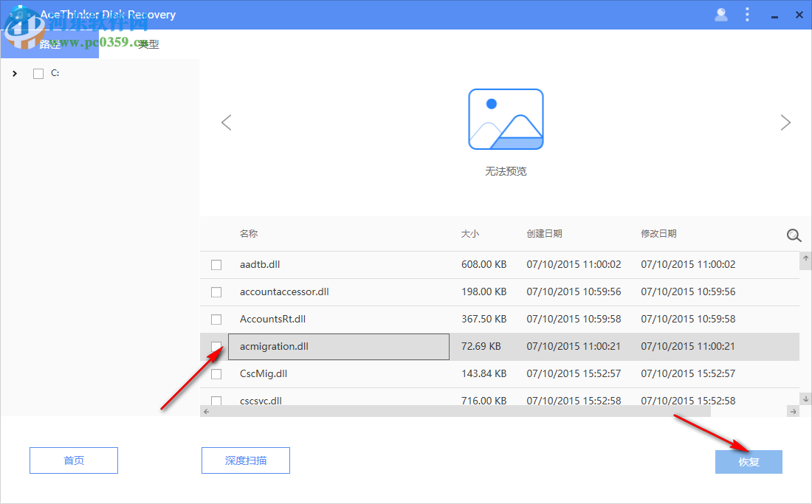Click the search magnifier above file list
This screenshot has width=812, height=504.
(x=794, y=235)
